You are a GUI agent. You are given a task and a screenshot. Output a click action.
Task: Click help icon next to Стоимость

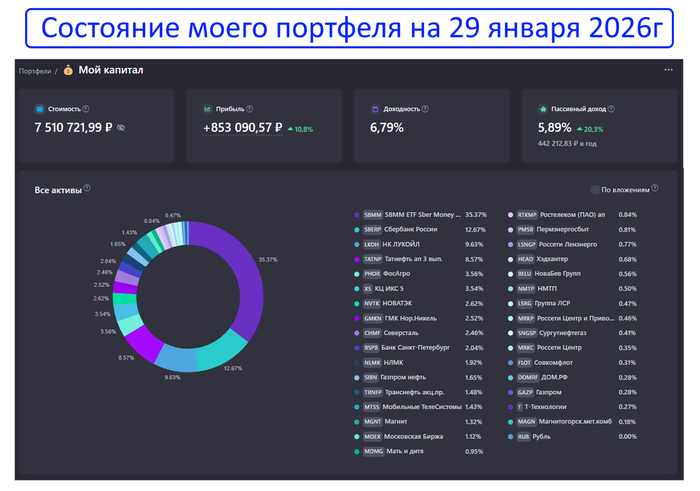pyautogui.click(x=86, y=108)
